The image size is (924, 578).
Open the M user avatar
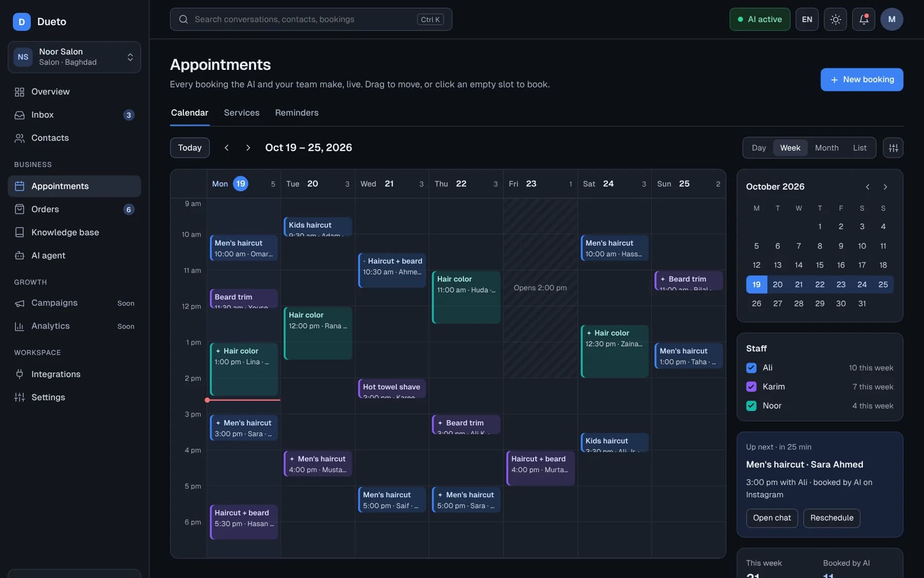click(x=892, y=20)
